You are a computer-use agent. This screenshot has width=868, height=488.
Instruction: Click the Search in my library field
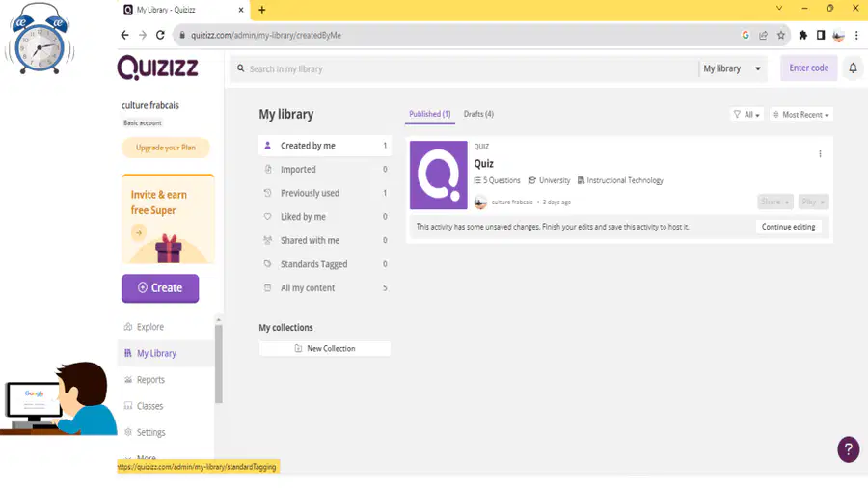[x=465, y=68]
